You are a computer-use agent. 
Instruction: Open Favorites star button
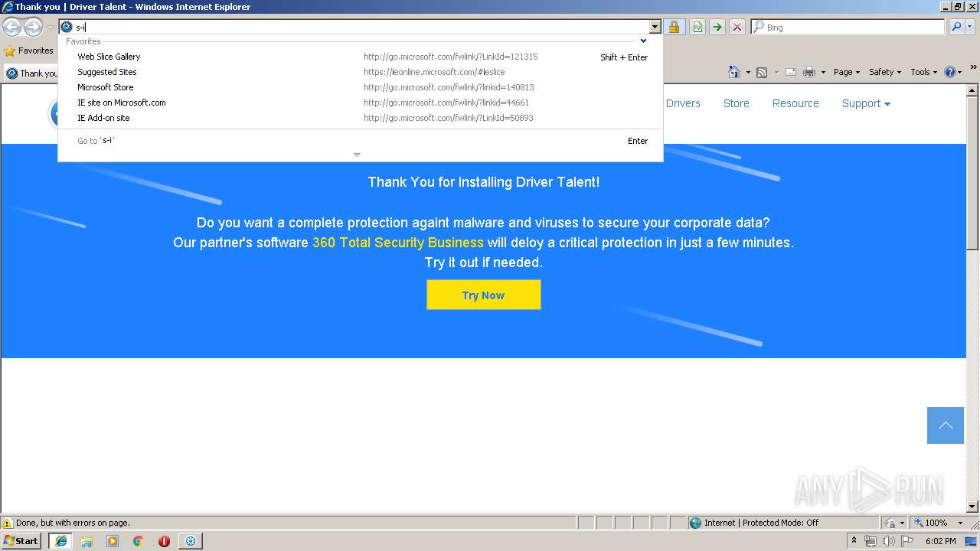pyautogui.click(x=28, y=51)
